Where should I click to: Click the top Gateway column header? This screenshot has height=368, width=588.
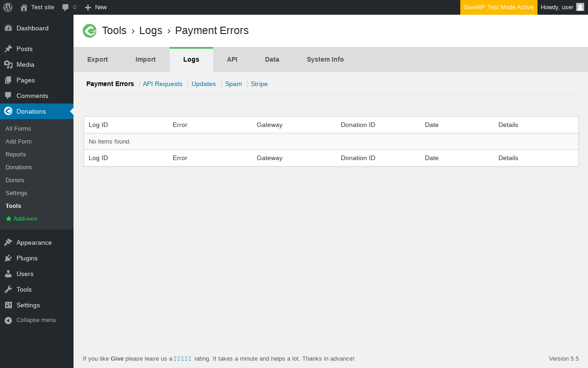pos(270,125)
